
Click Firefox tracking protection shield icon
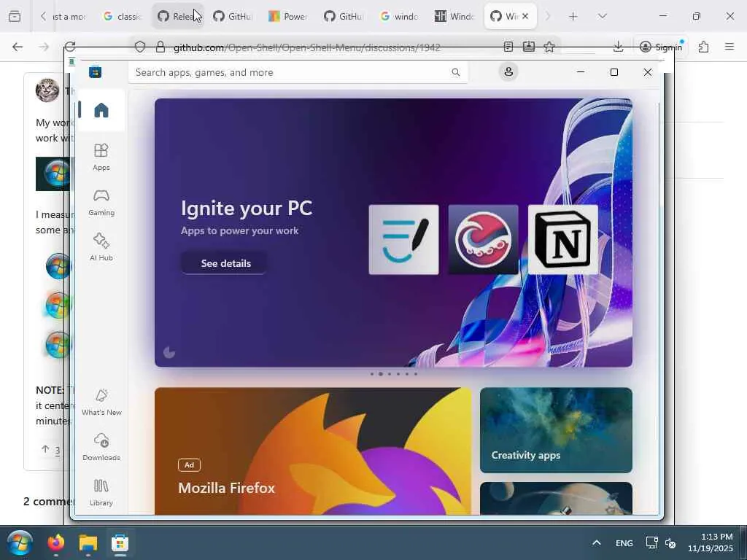pos(139,47)
